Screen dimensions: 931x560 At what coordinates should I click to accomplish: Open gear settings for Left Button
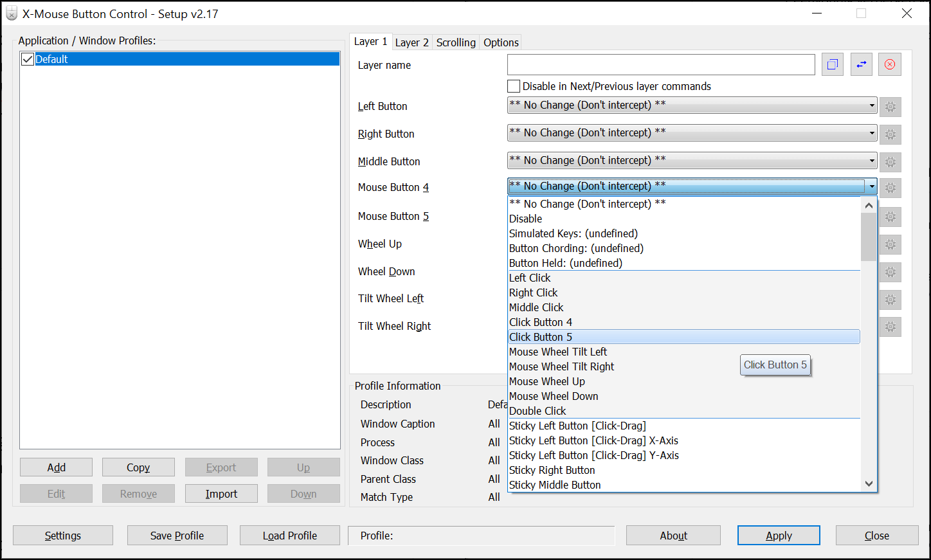(x=890, y=107)
